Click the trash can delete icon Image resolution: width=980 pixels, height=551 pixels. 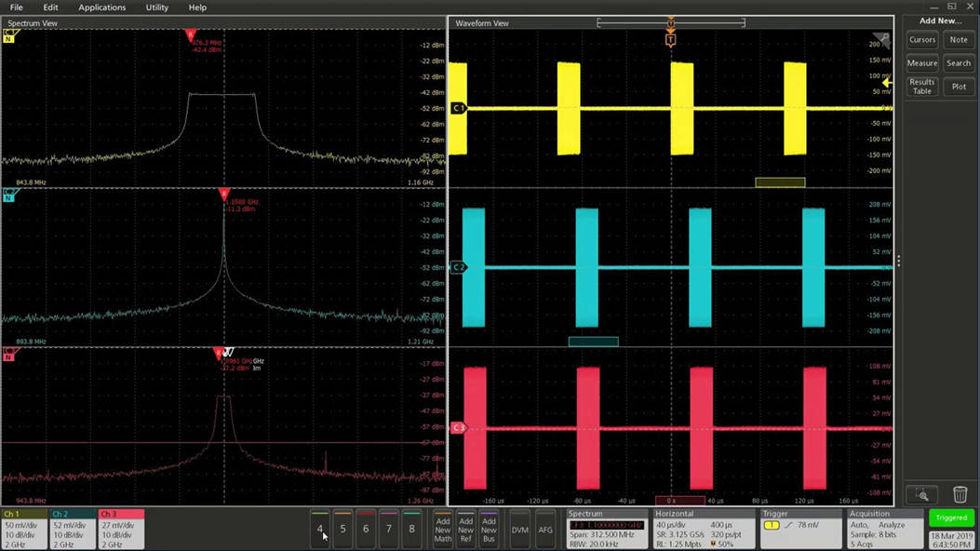point(960,495)
